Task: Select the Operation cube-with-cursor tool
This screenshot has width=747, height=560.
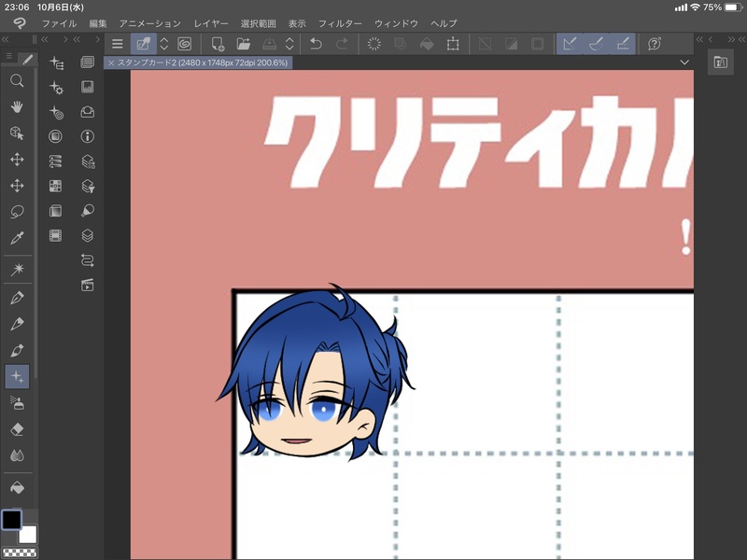Action: pos(17,133)
